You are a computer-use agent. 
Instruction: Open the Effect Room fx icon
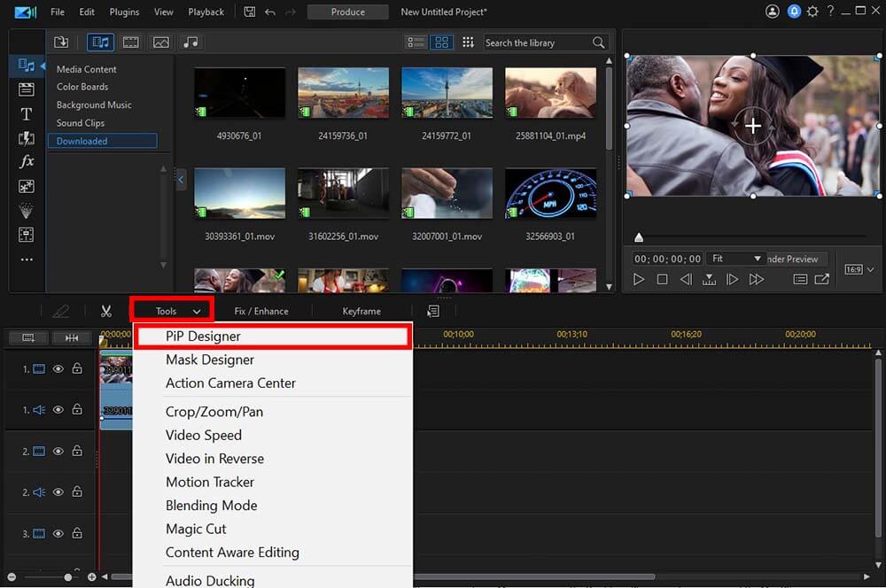click(27, 162)
